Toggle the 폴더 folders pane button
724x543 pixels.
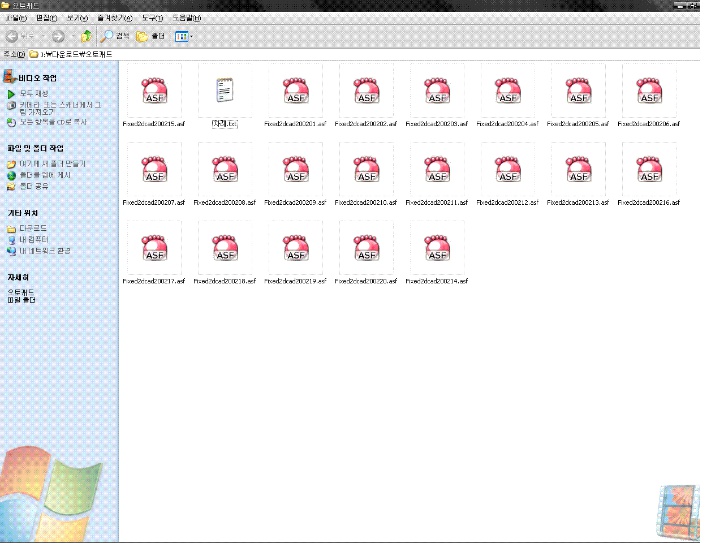point(151,36)
